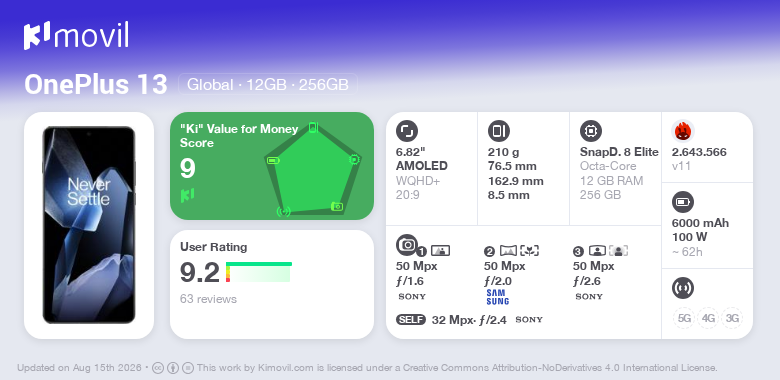Viewport: 780px width, 380px height.
Task: Click the processor chip icon above SnapD. 8 Elite
Action: pos(591,131)
